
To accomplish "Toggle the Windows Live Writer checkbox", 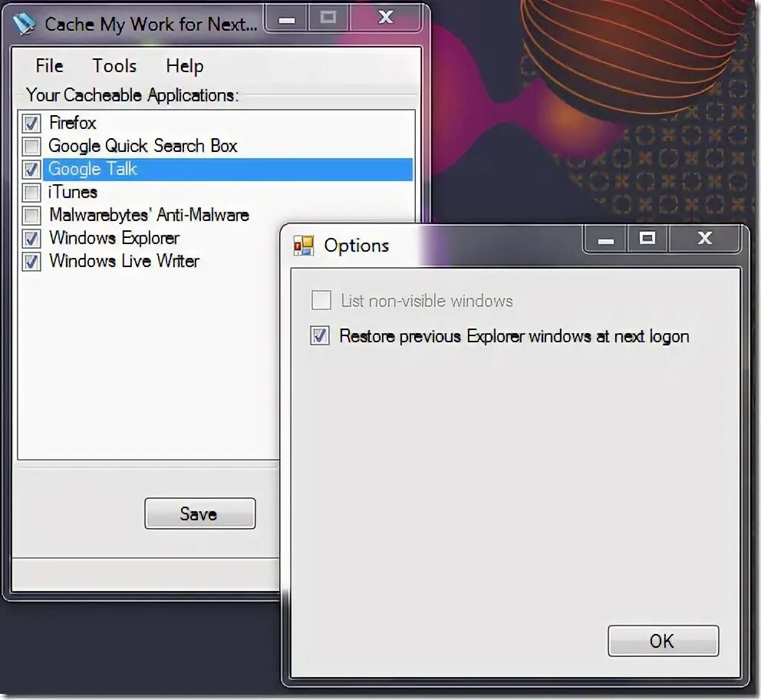I will [x=31, y=262].
